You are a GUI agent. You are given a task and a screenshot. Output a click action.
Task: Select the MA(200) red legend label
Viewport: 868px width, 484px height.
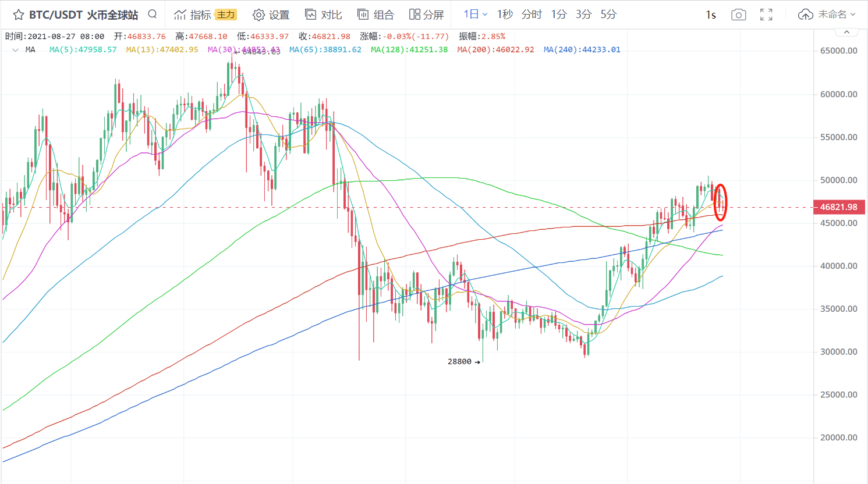pos(495,50)
